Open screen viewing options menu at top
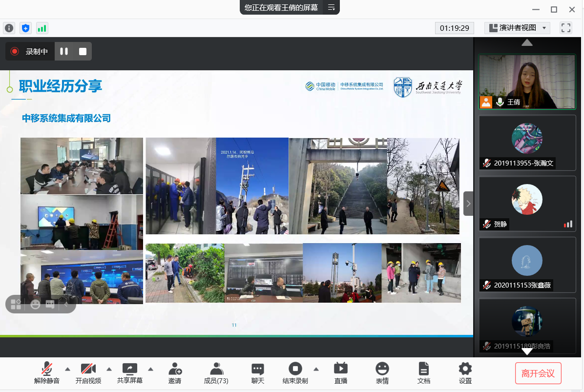The height and width of the screenshot is (392, 584). coord(331,7)
